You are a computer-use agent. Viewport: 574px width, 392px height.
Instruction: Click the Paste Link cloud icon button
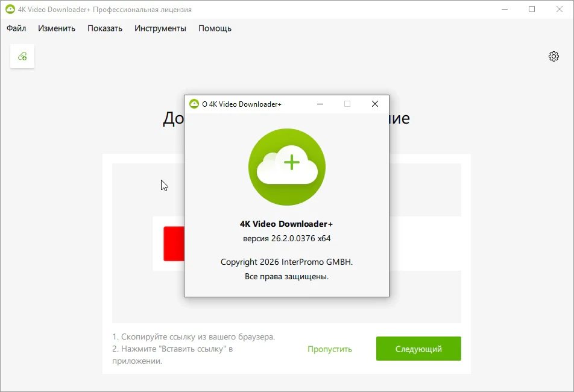pyautogui.click(x=22, y=56)
